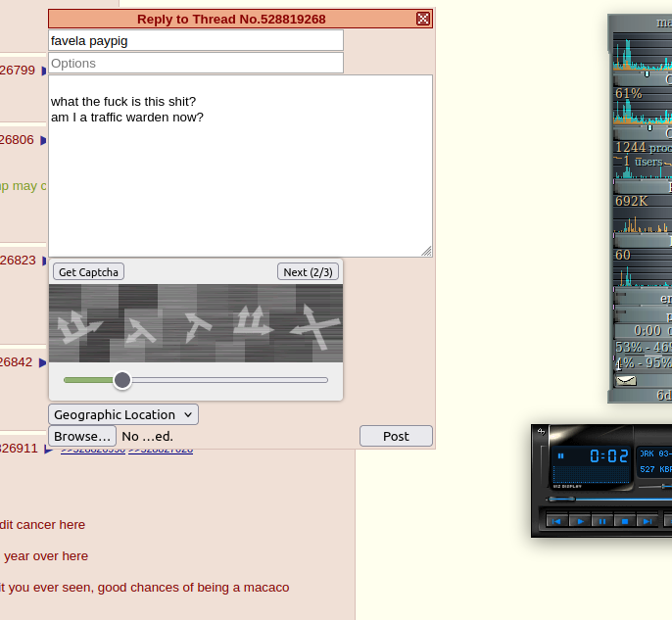Click post number ending in 26806
This screenshot has width=672, height=620.
click(17, 140)
